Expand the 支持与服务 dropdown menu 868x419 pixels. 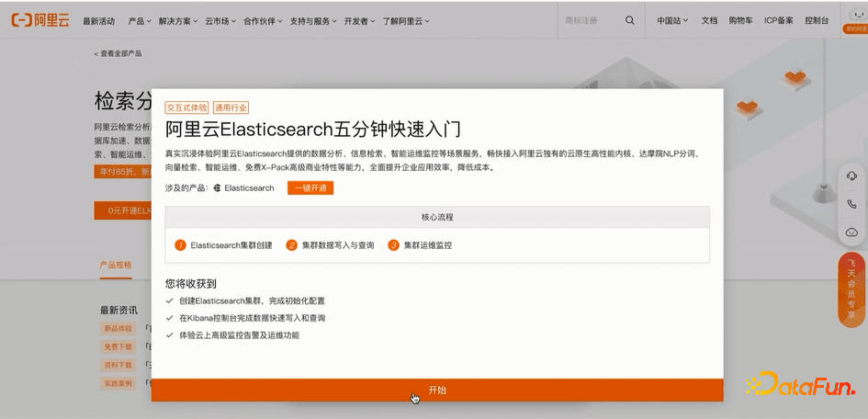313,21
